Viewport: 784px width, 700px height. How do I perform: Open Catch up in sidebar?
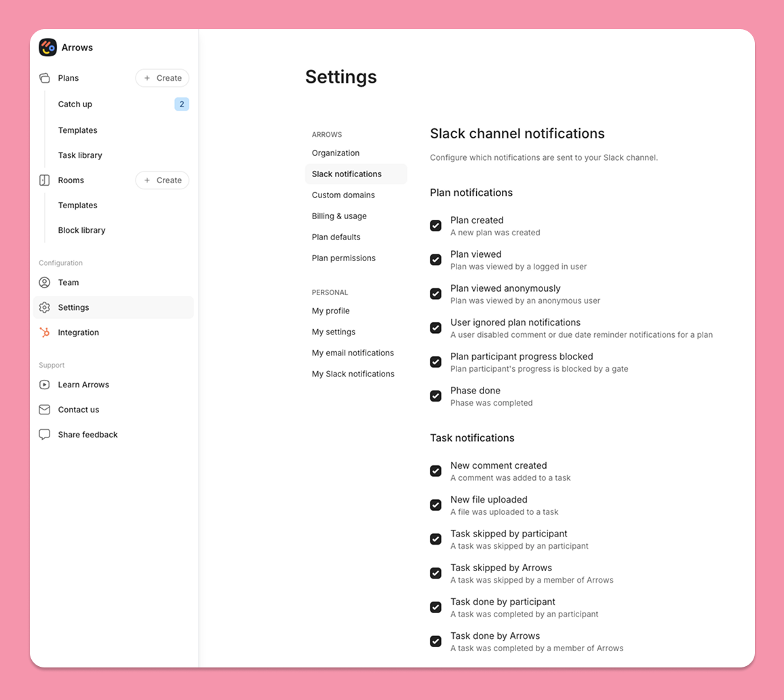pyautogui.click(x=75, y=104)
